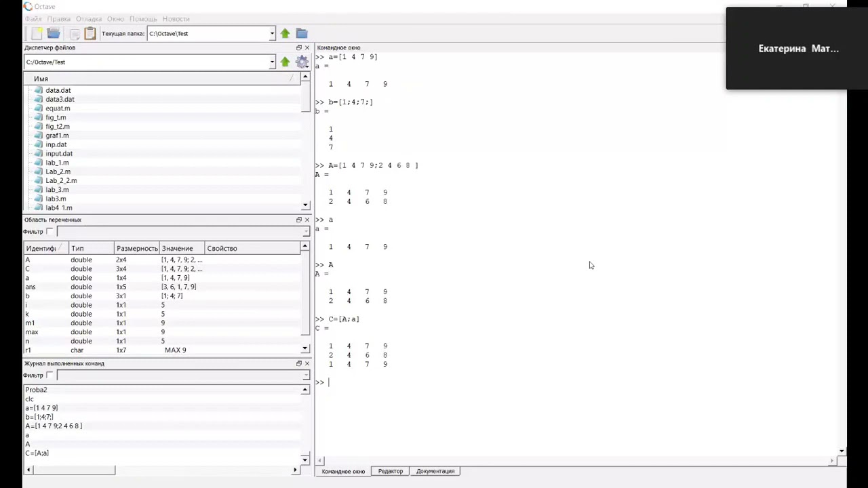This screenshot has height=488, width=868.
Task: Select variable A row in workspace
Action: [162, 260]
